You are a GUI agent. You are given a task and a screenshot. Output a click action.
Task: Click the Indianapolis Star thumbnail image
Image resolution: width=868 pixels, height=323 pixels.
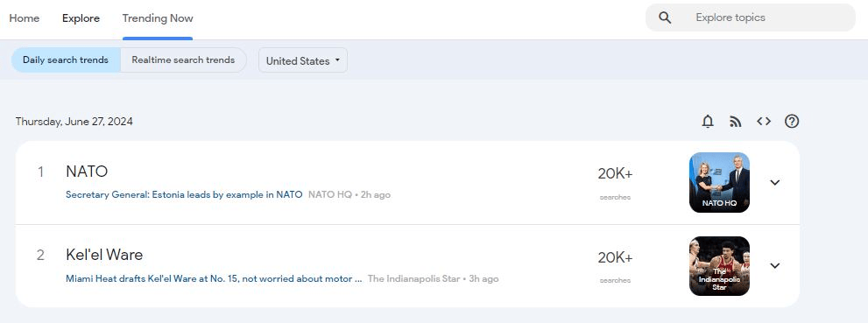(719, 266)
